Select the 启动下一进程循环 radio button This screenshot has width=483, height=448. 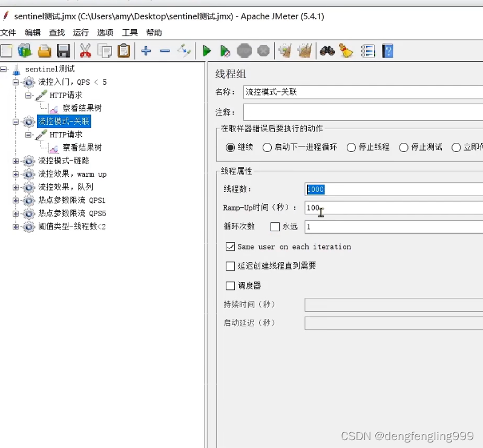(267, 148)
